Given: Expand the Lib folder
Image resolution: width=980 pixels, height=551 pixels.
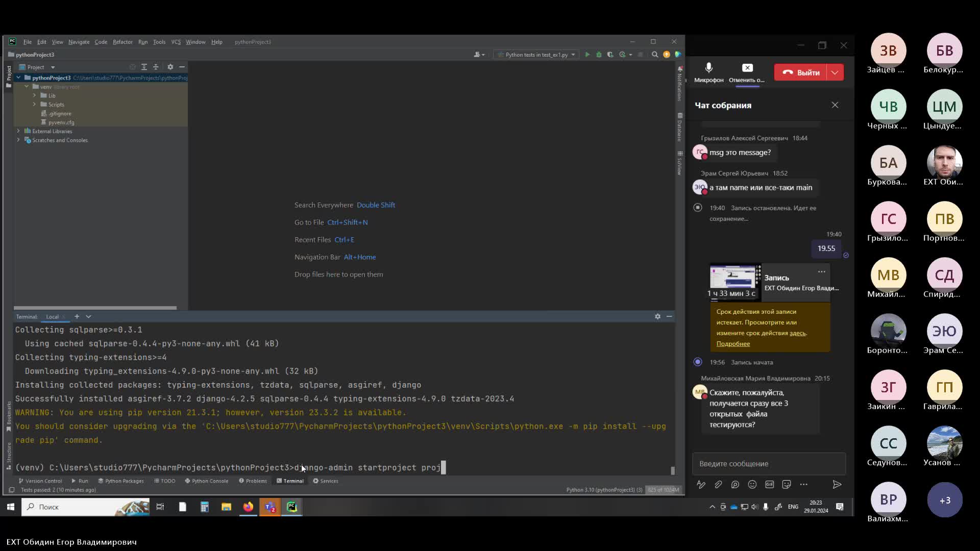Looking at the screenshot, I should click(x=35, y=95).
